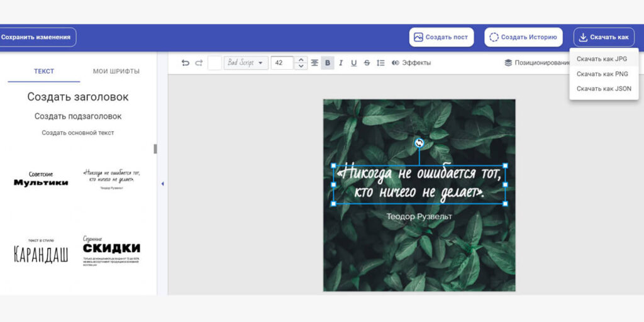Toggle underline formatting

[353, 63]
